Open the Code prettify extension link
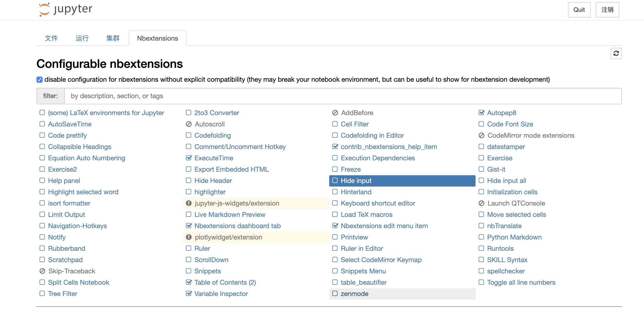Viewport: 644px width, 314px height. [67, 135]
